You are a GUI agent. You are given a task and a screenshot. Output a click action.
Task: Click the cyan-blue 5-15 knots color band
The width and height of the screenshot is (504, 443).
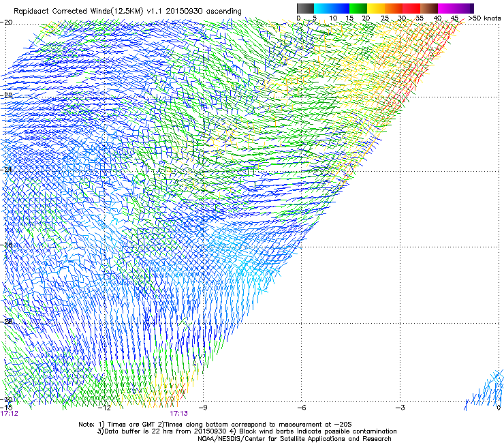(332, 8)
